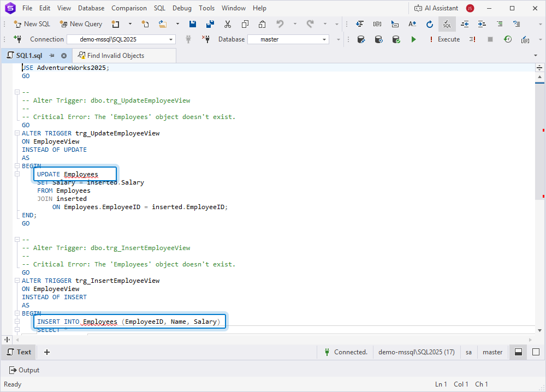Screen dimensions: 546x392
Task: Click the Cut scissors icon
Action: pos(228,24)
